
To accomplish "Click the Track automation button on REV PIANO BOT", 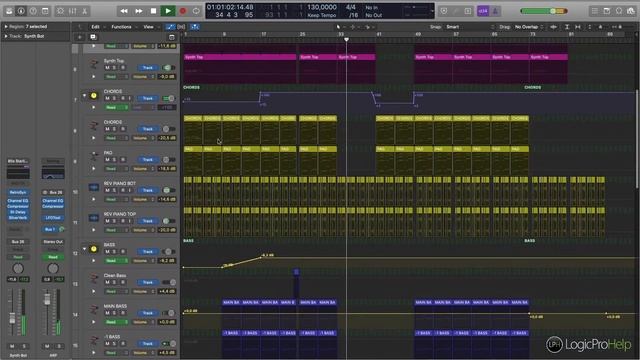I will tap(148, 191).
